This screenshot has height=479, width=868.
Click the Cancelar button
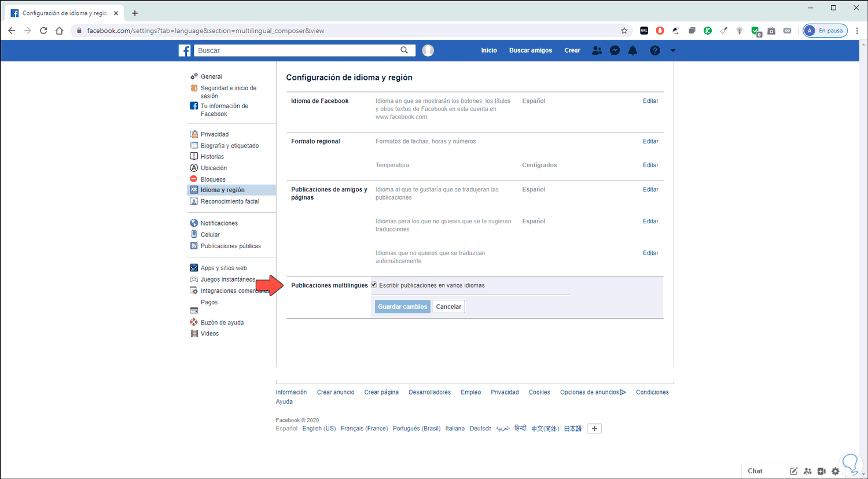tap(448, 307)
